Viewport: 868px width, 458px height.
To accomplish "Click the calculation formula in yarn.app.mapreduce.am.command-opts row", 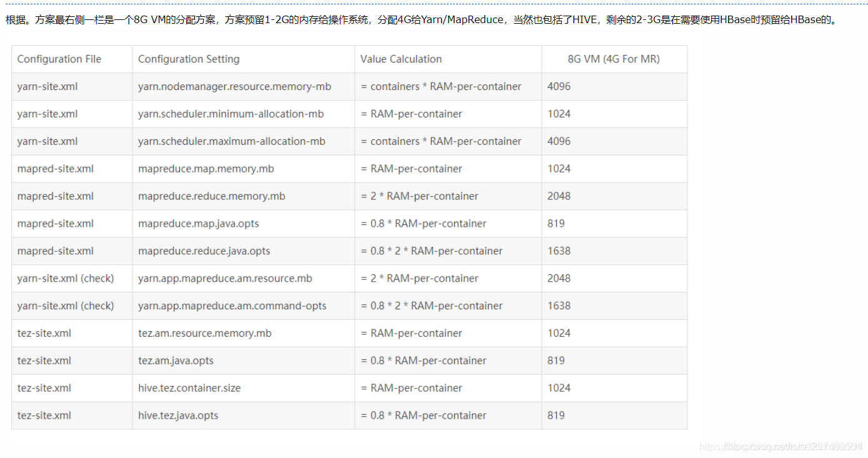I will click(431, 306).
